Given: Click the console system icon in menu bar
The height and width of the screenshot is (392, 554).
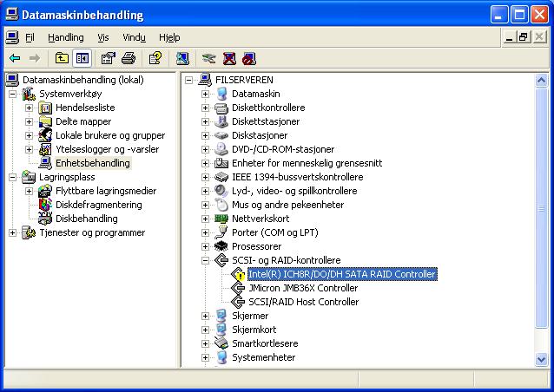Looking at the screenshot, I should click(12, 37).
